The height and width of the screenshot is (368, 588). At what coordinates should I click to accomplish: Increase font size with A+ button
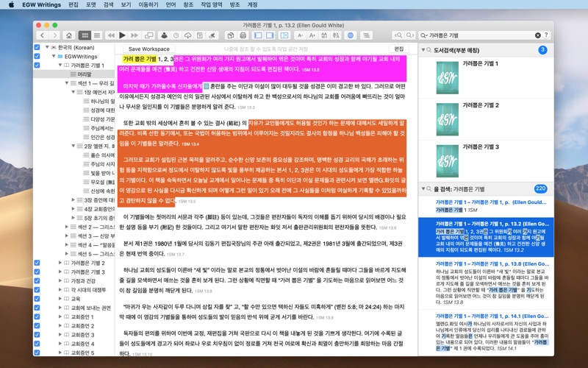312,35
